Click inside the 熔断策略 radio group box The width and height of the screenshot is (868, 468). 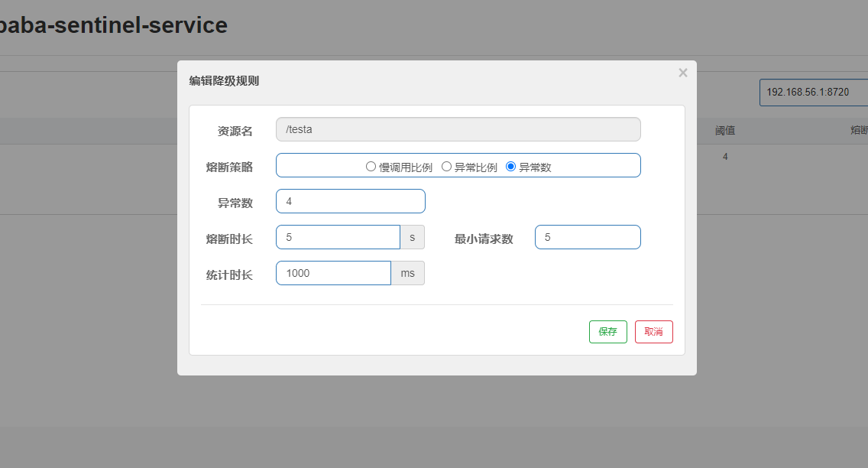coord(458,165)
